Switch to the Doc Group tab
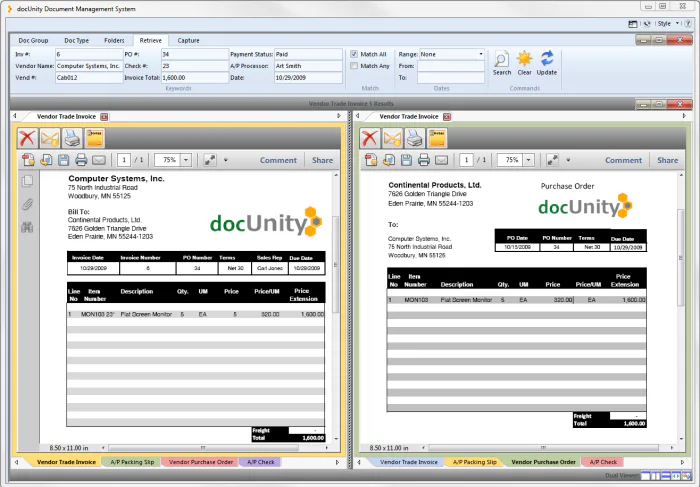Screen dimensions: 700x487 click(x=33, y=40)
